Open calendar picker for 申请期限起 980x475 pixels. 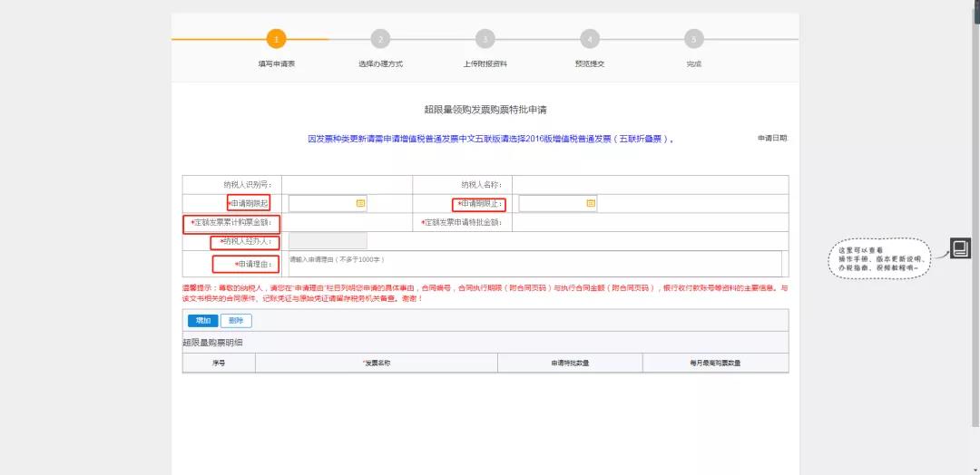click(360, 204)
